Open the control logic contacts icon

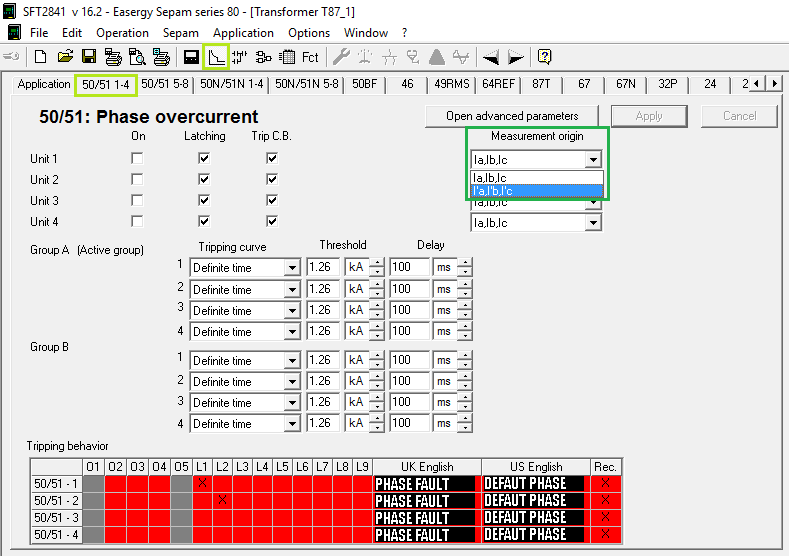[x=240, y=57]
